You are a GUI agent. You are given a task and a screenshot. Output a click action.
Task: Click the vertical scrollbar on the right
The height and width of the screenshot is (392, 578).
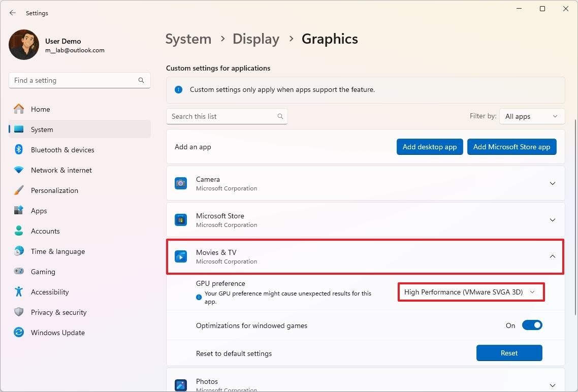point(575,217)
